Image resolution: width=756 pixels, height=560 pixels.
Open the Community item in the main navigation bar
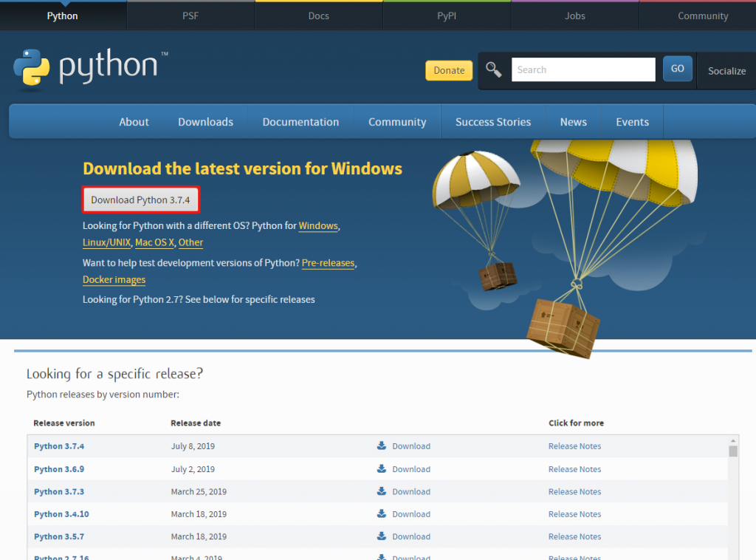(397, 122)
